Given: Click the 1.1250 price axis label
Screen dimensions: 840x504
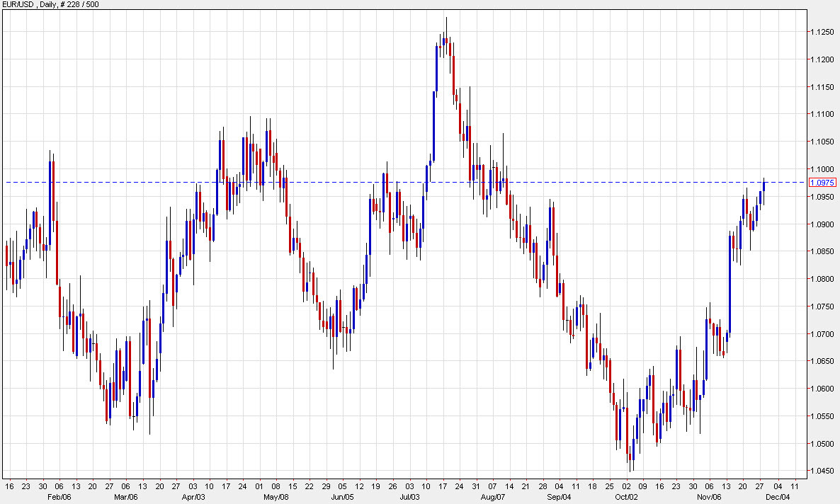Looking at the screenshot, I should [821, 30].
